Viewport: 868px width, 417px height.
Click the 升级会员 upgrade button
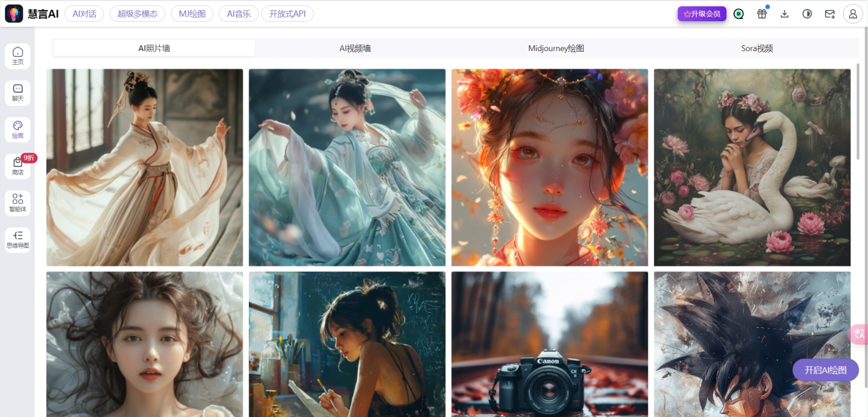click(x=702, y=14)
